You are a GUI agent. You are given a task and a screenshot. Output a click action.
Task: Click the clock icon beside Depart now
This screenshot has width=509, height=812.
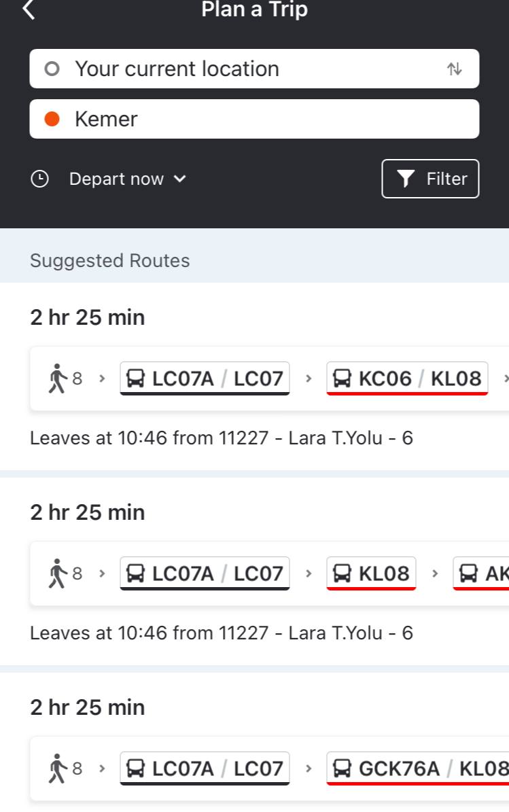click(40, 179)
